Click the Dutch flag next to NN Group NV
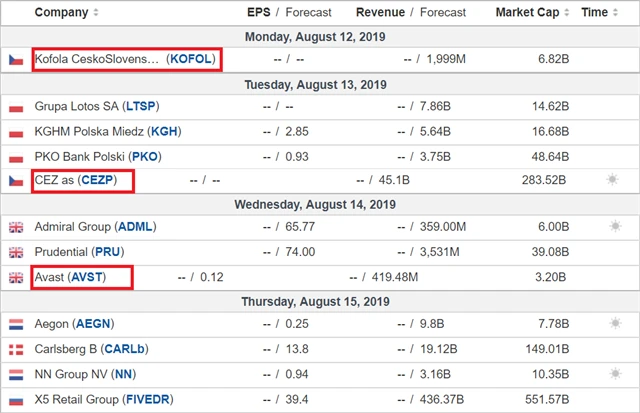Viewport: 640px width, 413px height. (15, 375)
